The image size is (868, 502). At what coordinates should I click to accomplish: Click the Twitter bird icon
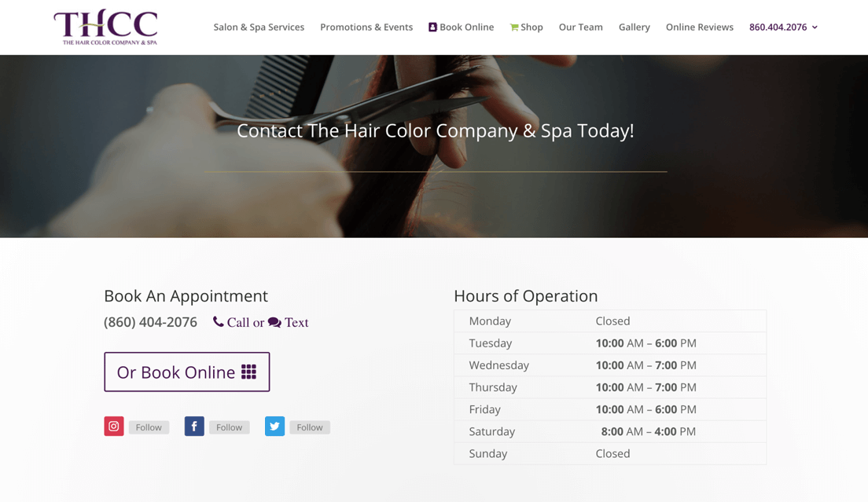[274, 427]
